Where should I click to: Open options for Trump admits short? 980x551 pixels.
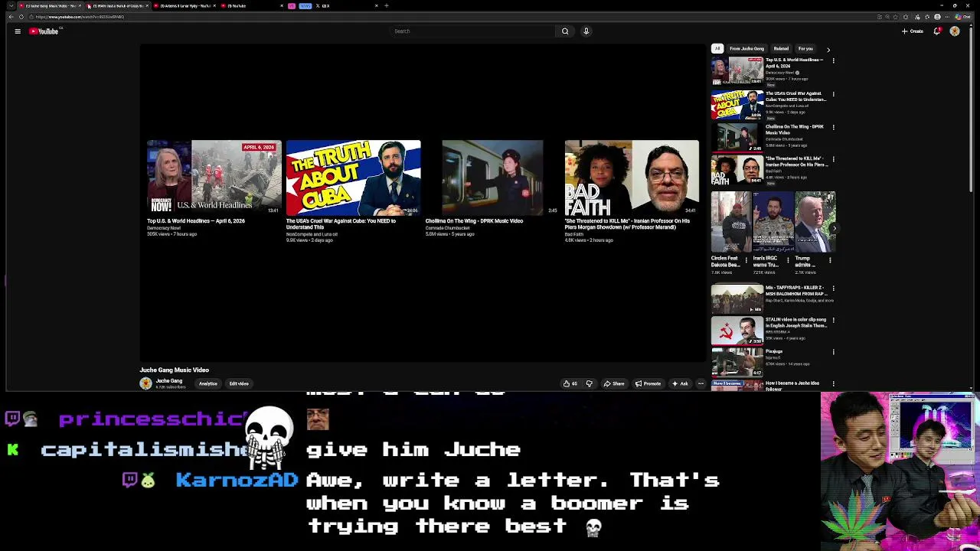[x=830, y=260]
